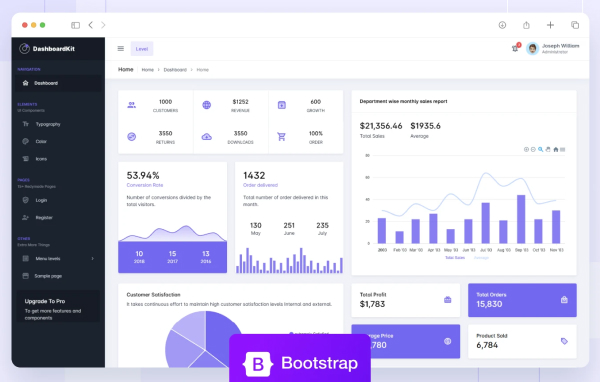The height and width of the screenshot is (382, 600).
Task: Click the Average Price card round icon
Action: click(447, 341)
